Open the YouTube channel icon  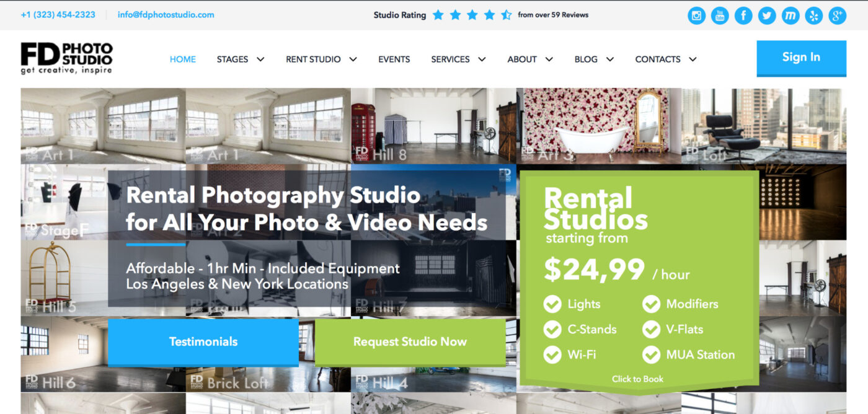[x=720, y=15]
